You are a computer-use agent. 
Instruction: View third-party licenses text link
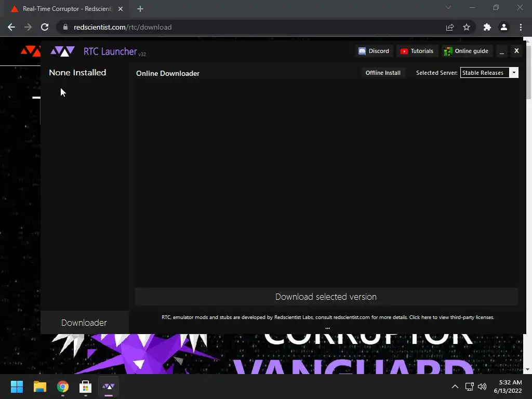coord(451,317)
